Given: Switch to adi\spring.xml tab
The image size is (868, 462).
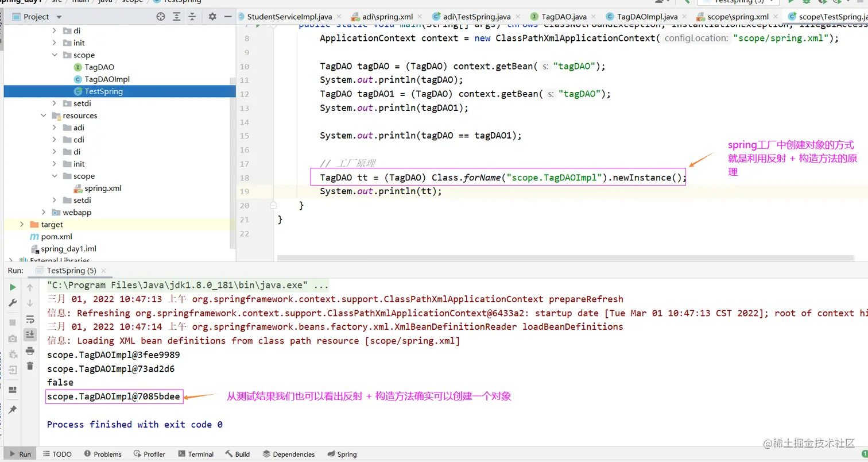Looking at the screenshot, I should point(387,17).
